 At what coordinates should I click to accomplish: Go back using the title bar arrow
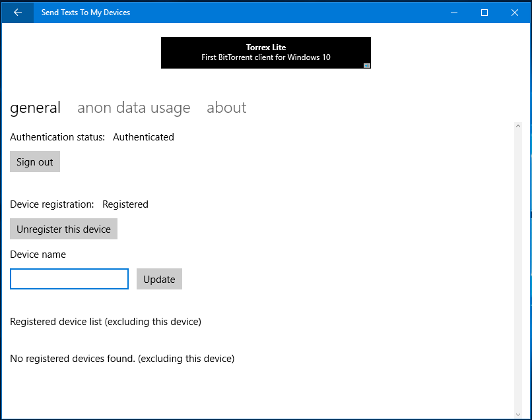pyautogui.click(x=18, y=13)
